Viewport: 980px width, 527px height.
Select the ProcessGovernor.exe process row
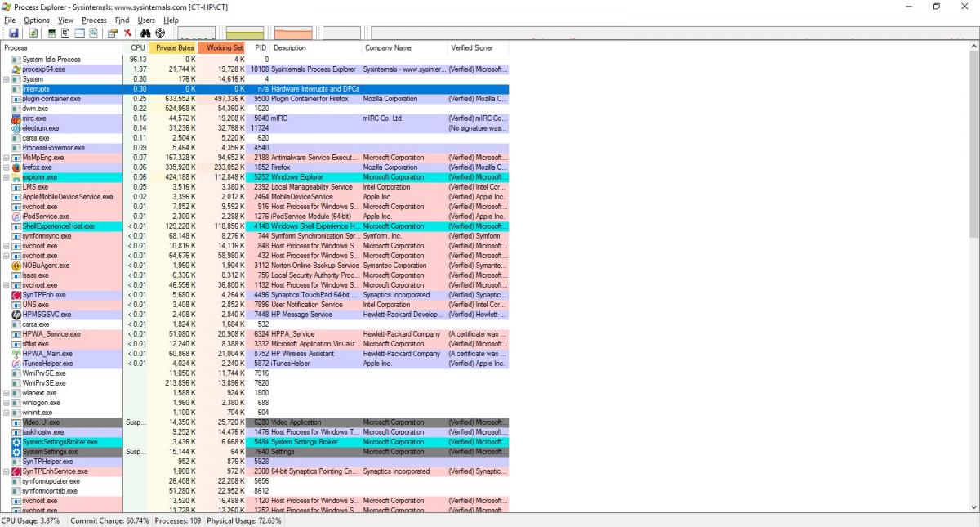pyautogui.click(x=254, y=148)
